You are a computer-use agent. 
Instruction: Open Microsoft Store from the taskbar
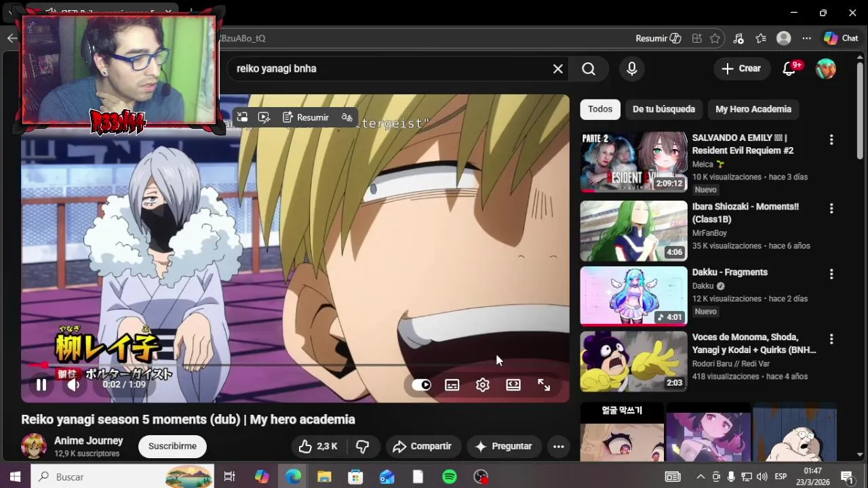coord(355,477)
